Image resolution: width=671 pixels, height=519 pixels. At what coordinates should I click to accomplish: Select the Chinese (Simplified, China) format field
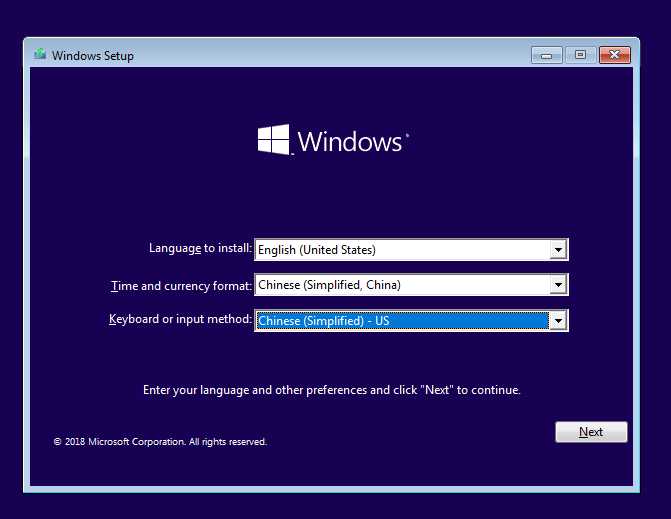point(411,285)
